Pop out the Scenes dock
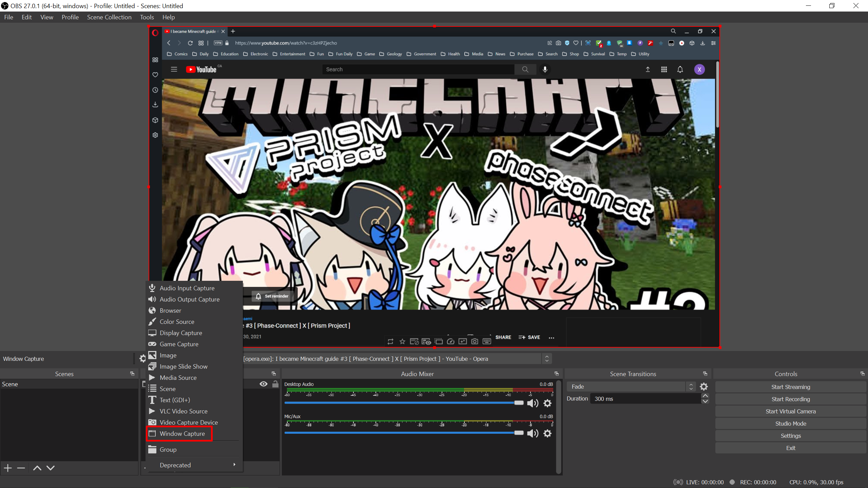This screenshot has height=488, width=868. click(x=132, y=374)
